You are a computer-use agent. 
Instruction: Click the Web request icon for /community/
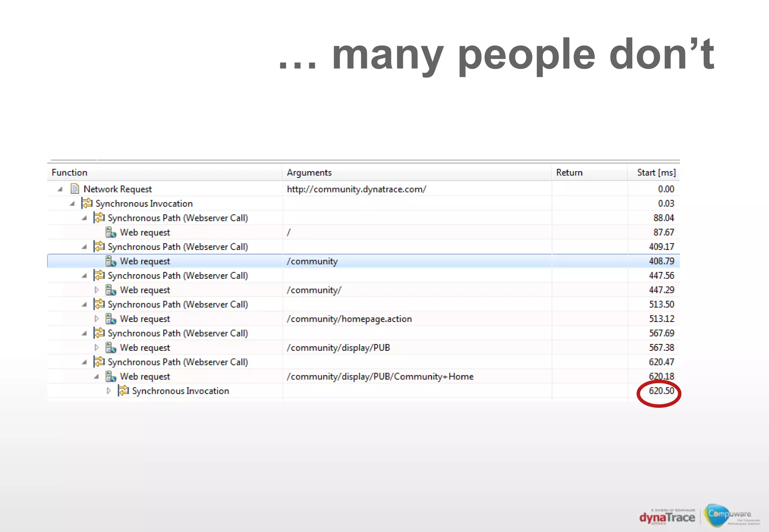coord(111,290)
